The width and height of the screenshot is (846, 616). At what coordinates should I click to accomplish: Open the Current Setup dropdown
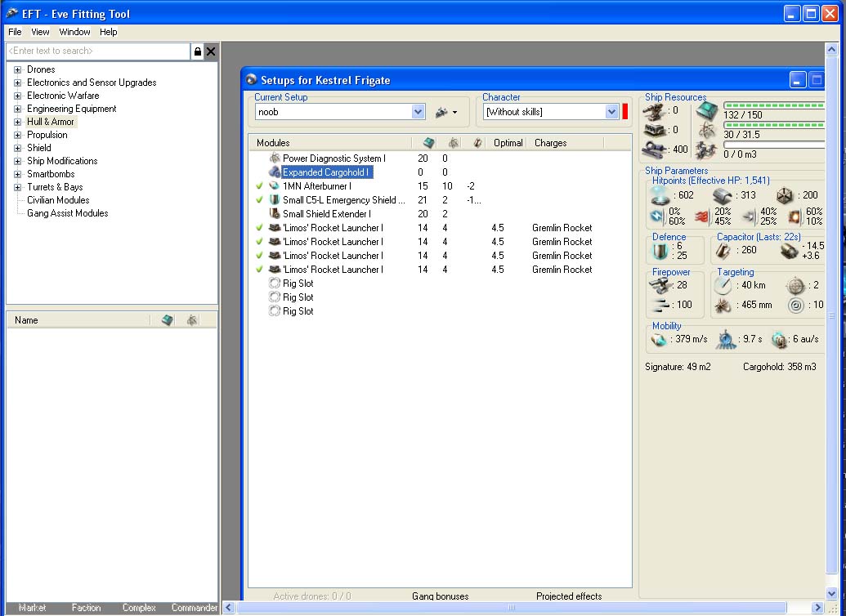tap(419, 112)
